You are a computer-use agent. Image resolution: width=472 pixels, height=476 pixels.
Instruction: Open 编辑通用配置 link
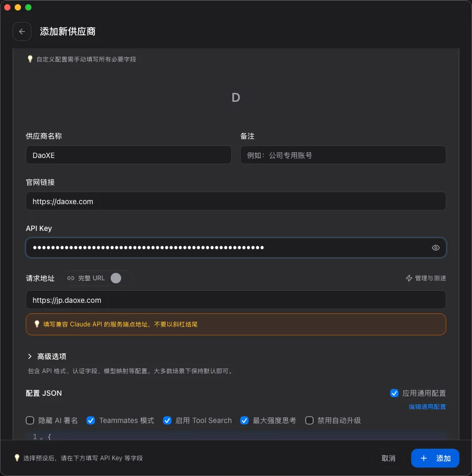coord(427,407)
